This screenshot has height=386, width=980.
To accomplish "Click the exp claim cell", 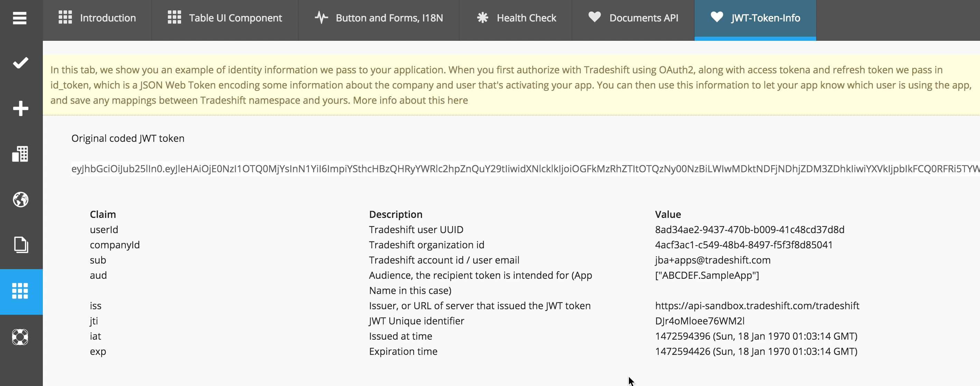I will coord(98,351).
